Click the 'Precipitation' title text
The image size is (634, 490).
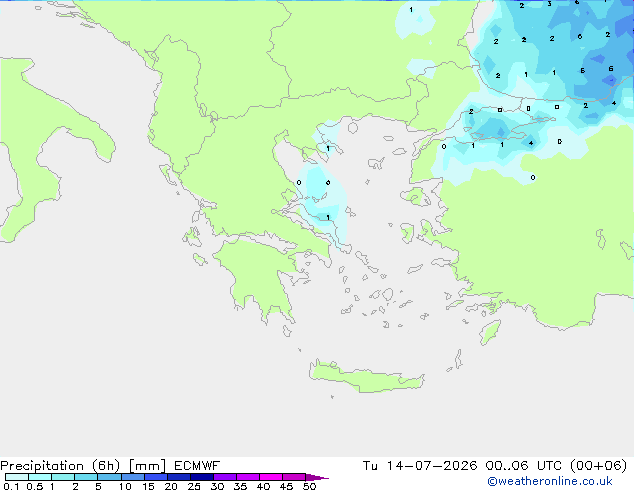(x=42, y=466)
